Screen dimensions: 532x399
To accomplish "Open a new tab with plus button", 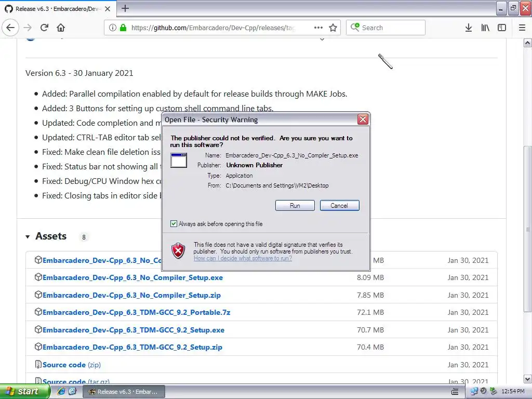I will [125, 8].
